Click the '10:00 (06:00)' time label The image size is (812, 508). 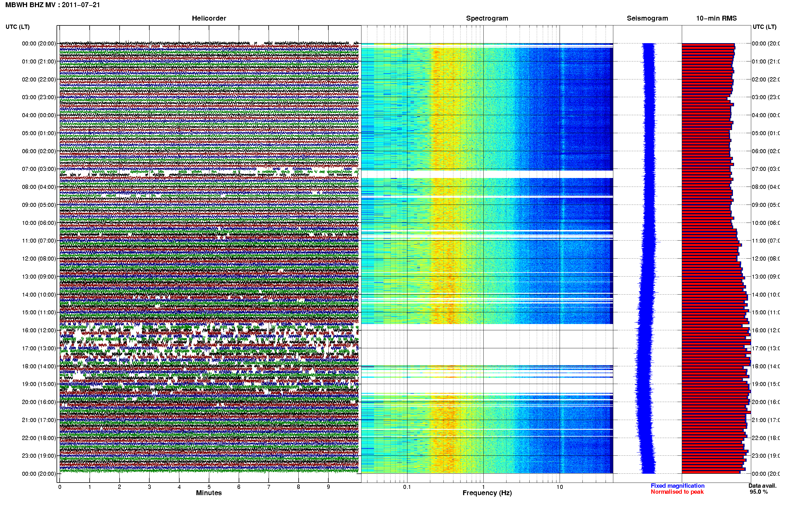coord(39,223)
